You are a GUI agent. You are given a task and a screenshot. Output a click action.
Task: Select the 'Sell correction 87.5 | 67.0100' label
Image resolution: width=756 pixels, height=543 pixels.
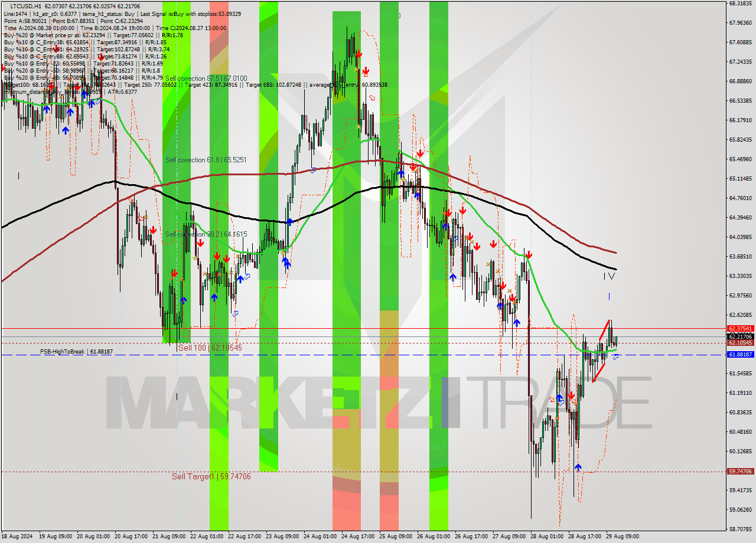coord(206,78)
